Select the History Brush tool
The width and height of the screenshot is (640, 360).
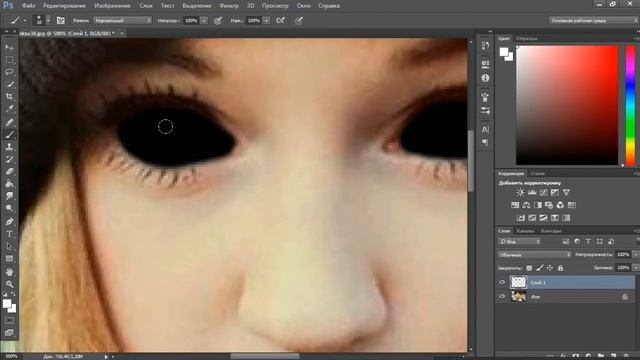pos(9,159)
